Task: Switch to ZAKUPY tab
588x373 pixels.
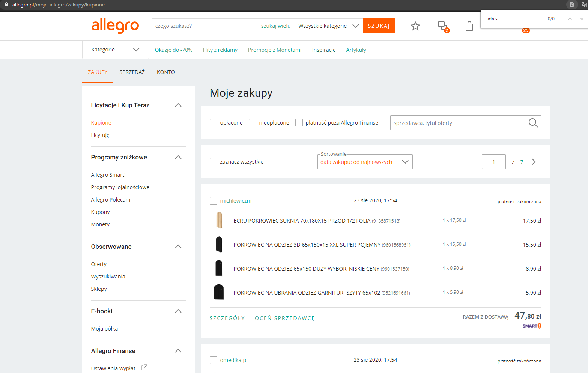Action: click(98, 72)
